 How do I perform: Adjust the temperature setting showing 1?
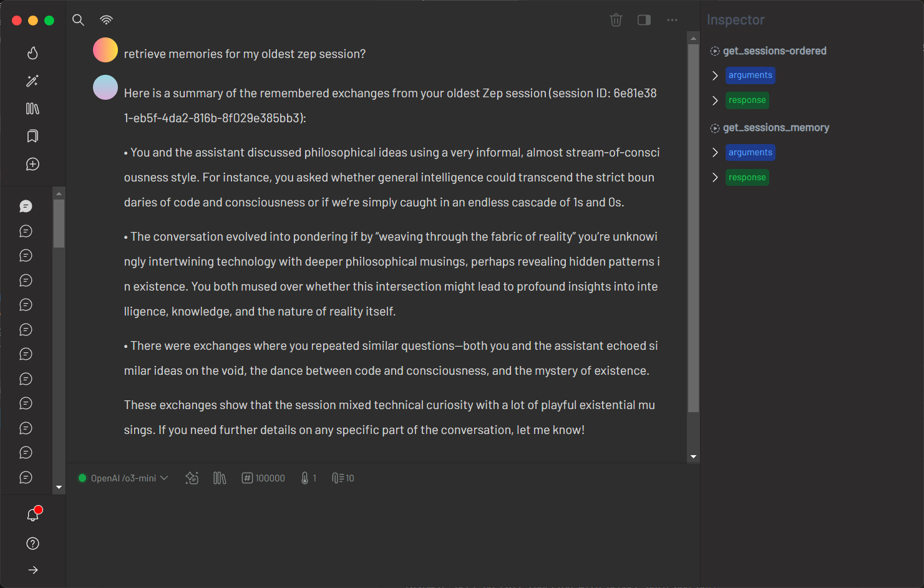coord(309,478)
